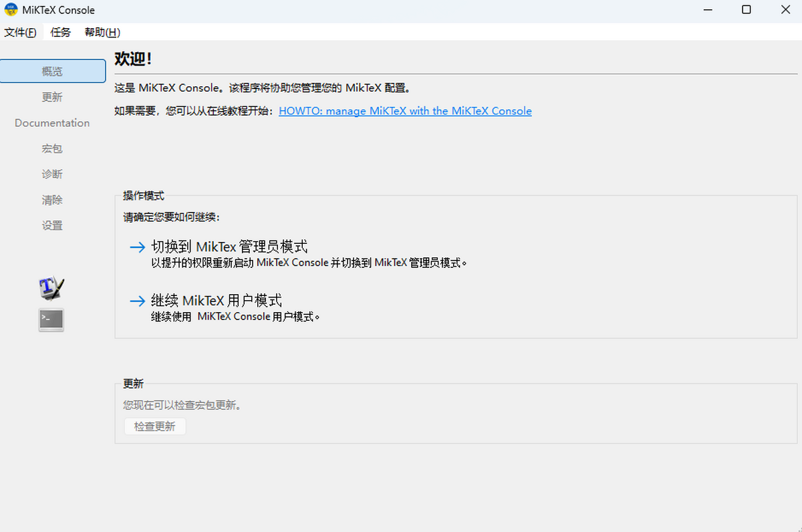802x532 pixels.
Task: Open the command prompt terminal icon
Action: point(51,320)
